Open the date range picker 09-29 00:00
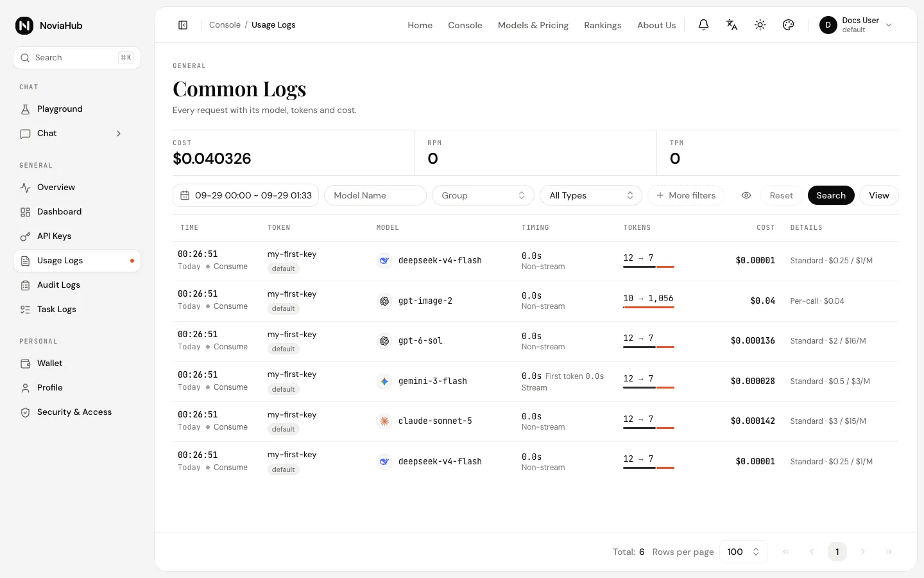Image resolution: width=924 pixels, height=578 pixels. coord(246,195)
